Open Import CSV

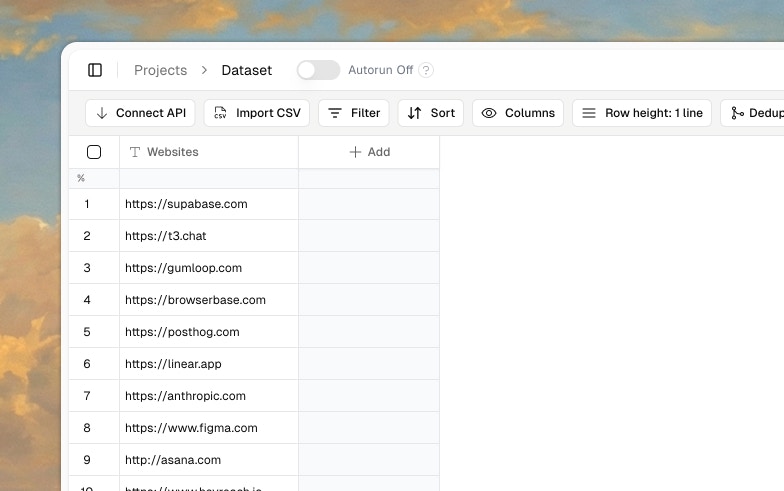tap(256, 113)
